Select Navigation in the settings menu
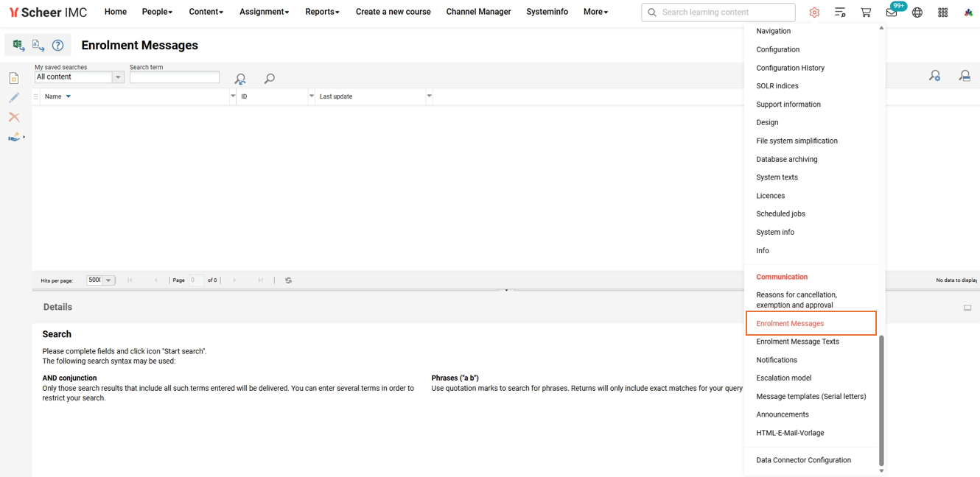The width and height of the screenshot is (980, 477). (774, 31)
